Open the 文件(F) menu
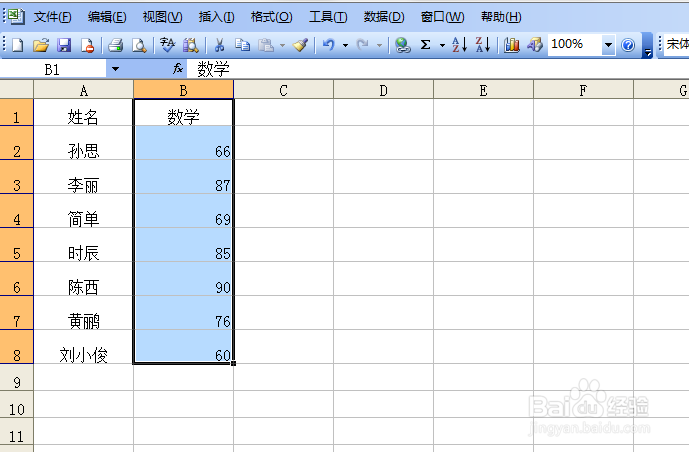This screenshot has height=452, width=689. coord(52,17)
